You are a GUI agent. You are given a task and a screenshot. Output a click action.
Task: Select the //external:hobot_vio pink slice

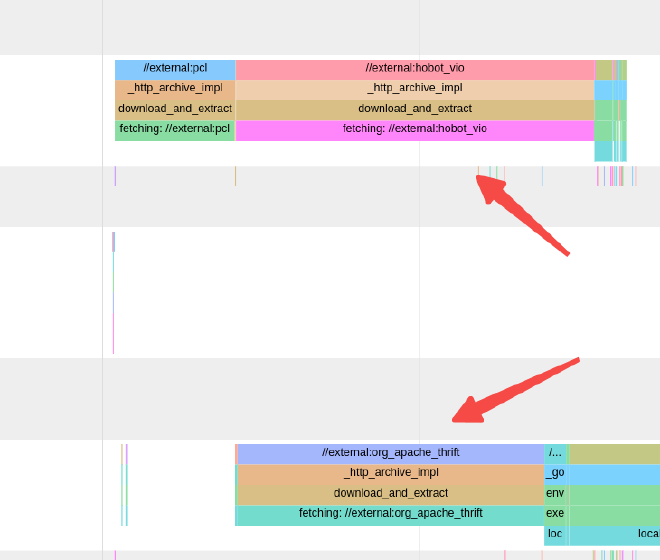(415, 69)
